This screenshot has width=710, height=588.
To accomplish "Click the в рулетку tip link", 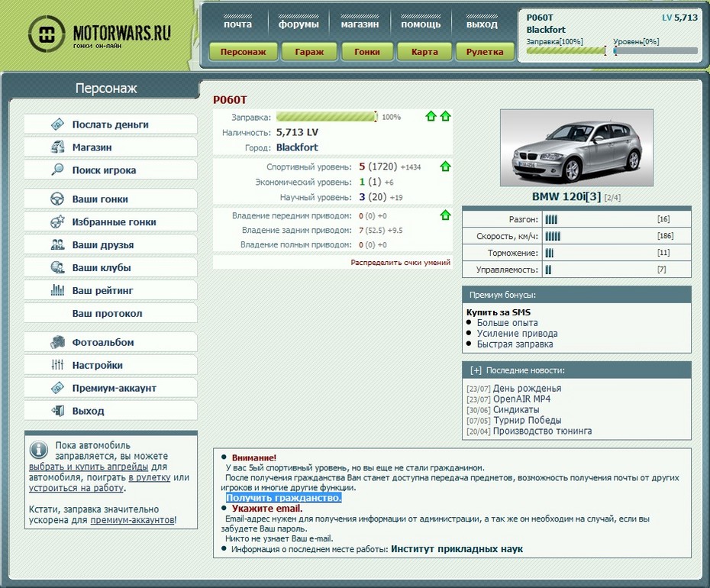I will [150, 477].
